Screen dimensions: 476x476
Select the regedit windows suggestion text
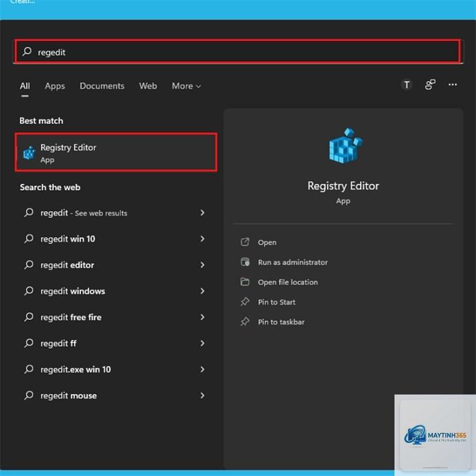tap(73, 291)
